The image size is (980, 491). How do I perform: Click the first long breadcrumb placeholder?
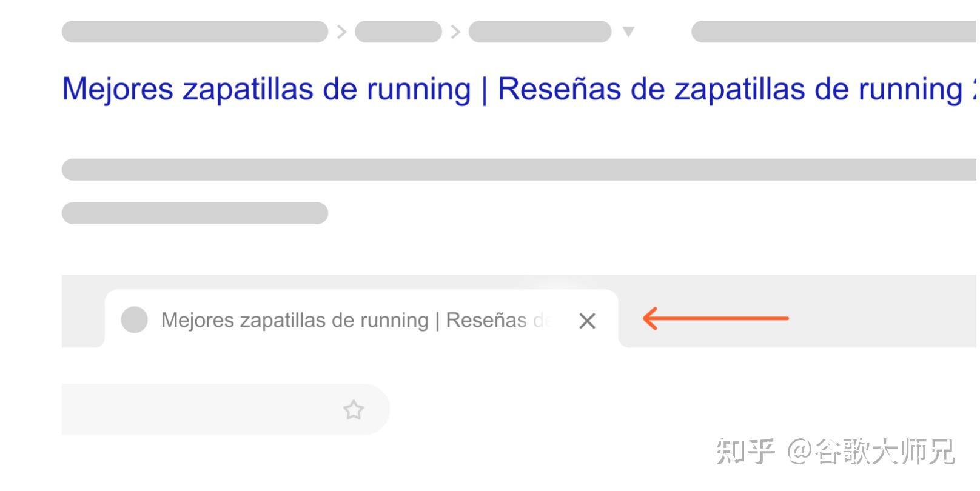tap(195, 32)
